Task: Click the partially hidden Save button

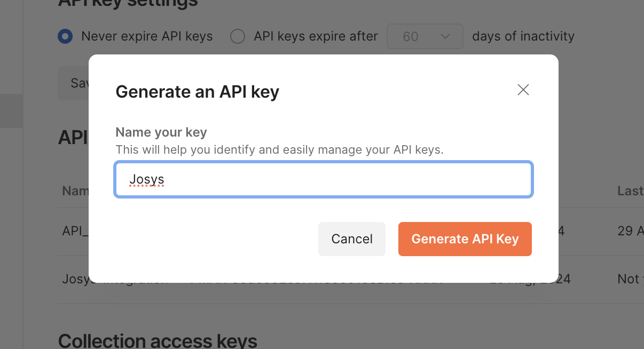Action: tap(74, 83)
